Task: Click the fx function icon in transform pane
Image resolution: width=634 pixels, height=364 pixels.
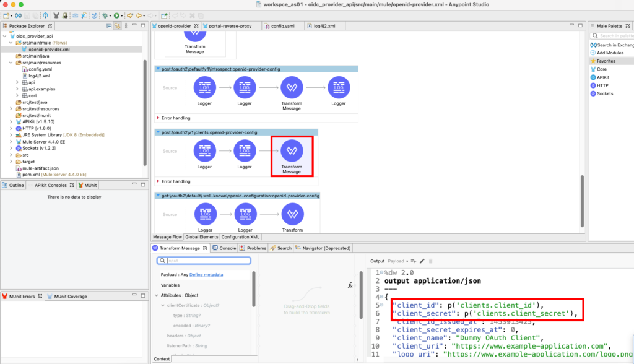Action: pos(350,285)
